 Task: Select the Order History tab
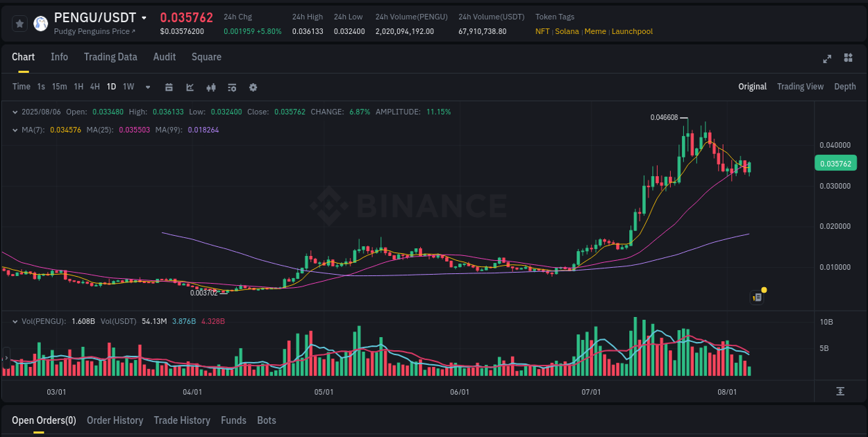[115, 420]
